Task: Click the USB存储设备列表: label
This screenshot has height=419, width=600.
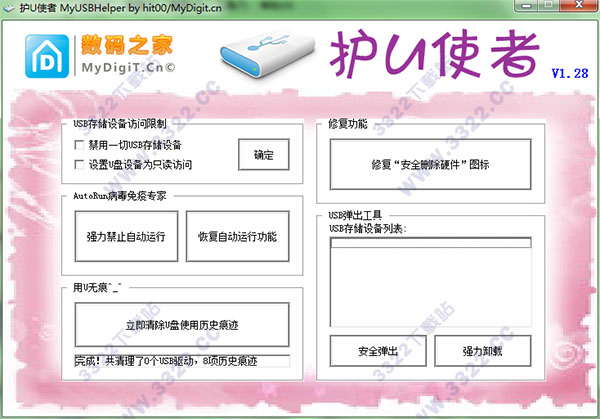Action: point(368,229)
